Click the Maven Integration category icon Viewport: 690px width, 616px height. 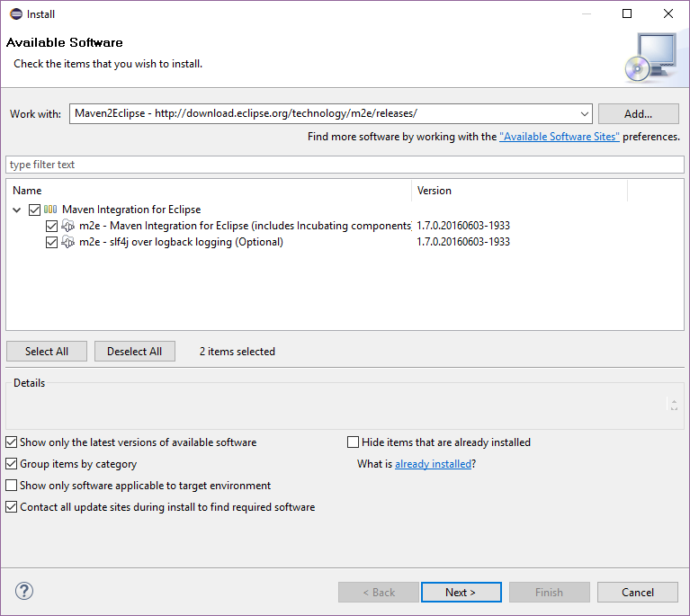click(x=50, y=210)
